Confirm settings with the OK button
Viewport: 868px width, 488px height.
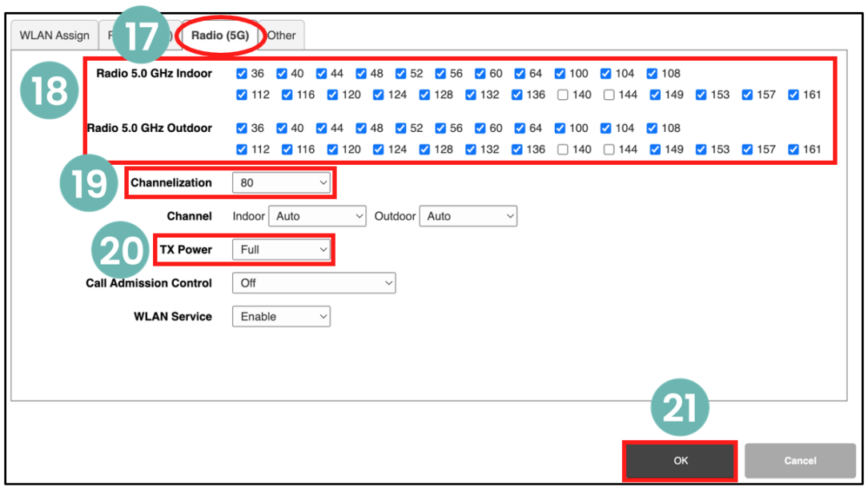[681, 460]
